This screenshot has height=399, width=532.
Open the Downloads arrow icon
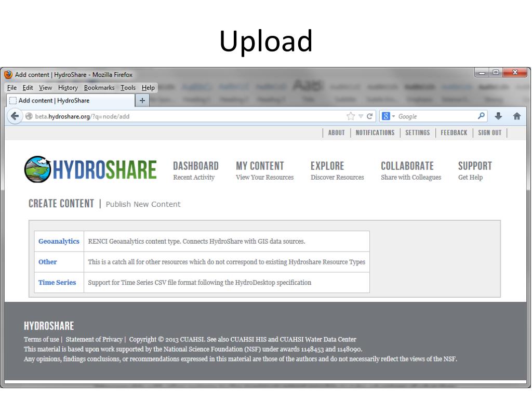pyautogui.click(x=498, y=116)
